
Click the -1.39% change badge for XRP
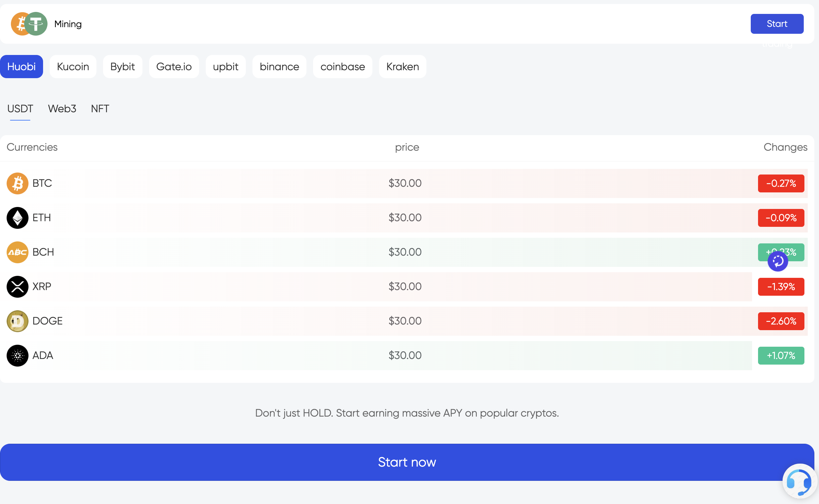tap(781, 287)
